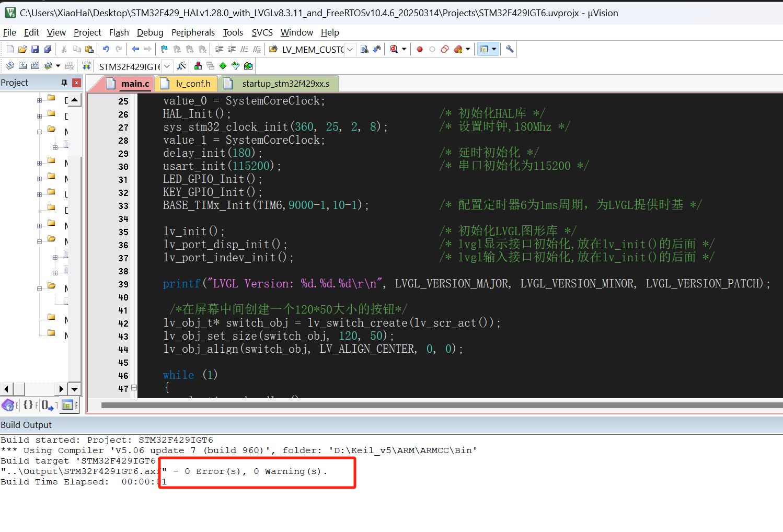Toggle the bookmark flag on current line

[x=164, y=49]
